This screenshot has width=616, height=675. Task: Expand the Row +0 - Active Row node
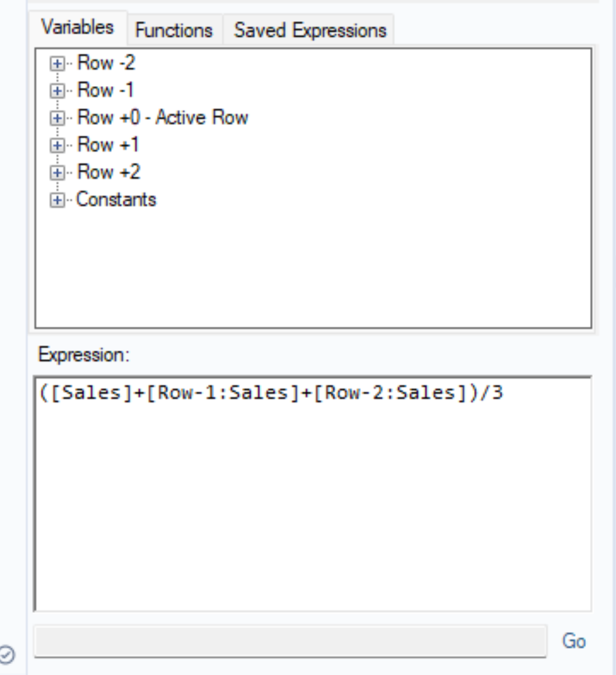pyautogui.click(x=57, y=118)
